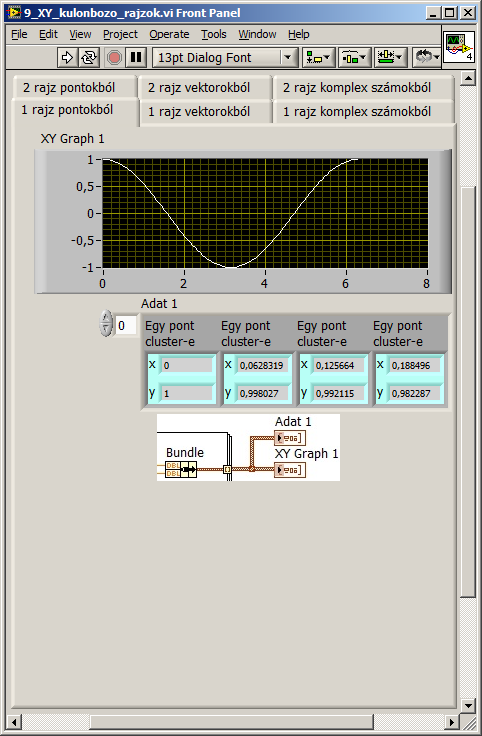Open the Project menu
The width and height of the screenshot is (482, 736).
120,34
